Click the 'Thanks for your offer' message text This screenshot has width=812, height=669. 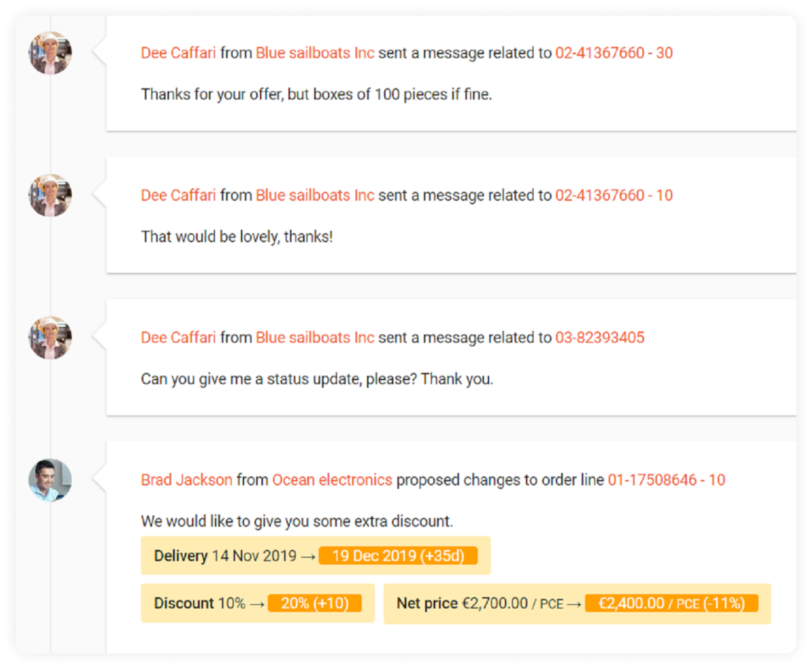click(316, 94)
